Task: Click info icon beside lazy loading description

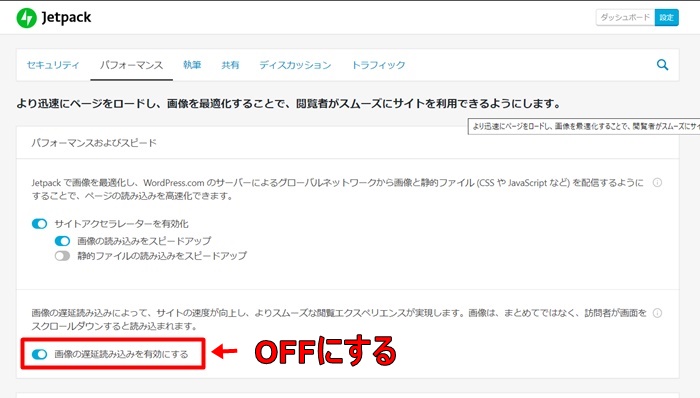Action: tap(657, 313)
